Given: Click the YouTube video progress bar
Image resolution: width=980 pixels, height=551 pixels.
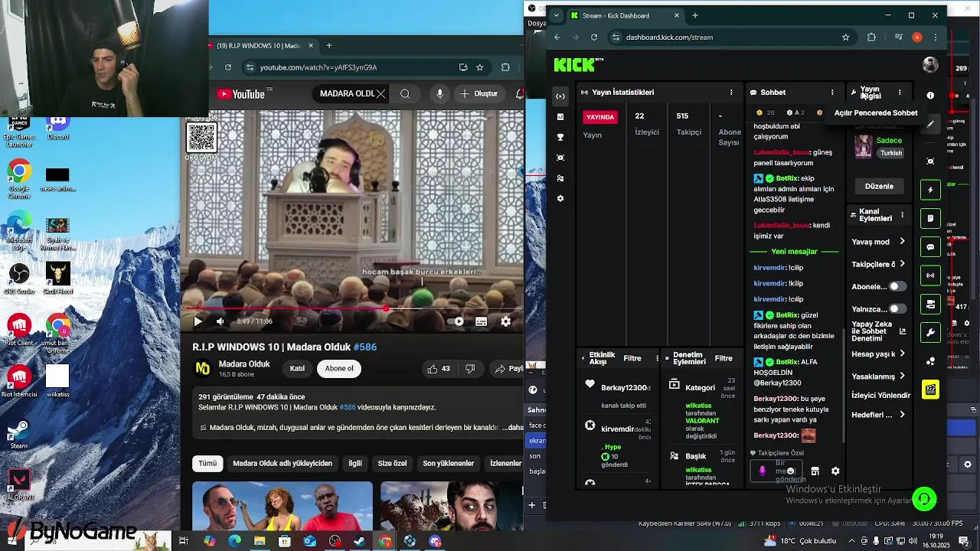Looking at the screenshot, I should pos(354,308).
